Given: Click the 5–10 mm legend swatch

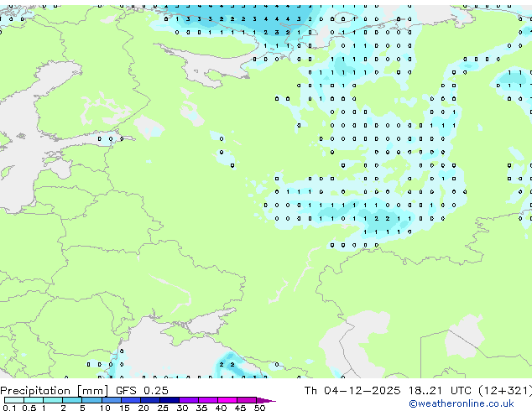Looking at the screenshot, I should tap(91, 400).
